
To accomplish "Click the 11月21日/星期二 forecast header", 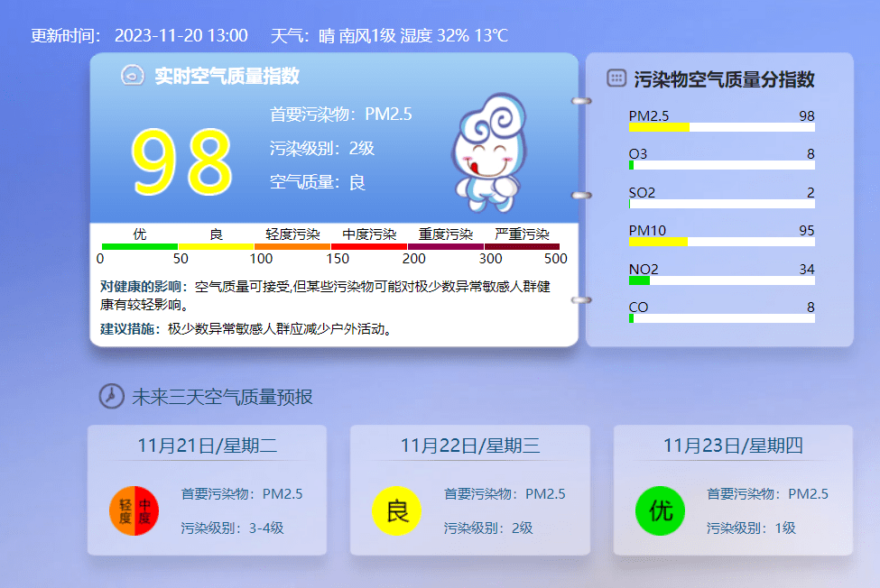I will 207,446.
